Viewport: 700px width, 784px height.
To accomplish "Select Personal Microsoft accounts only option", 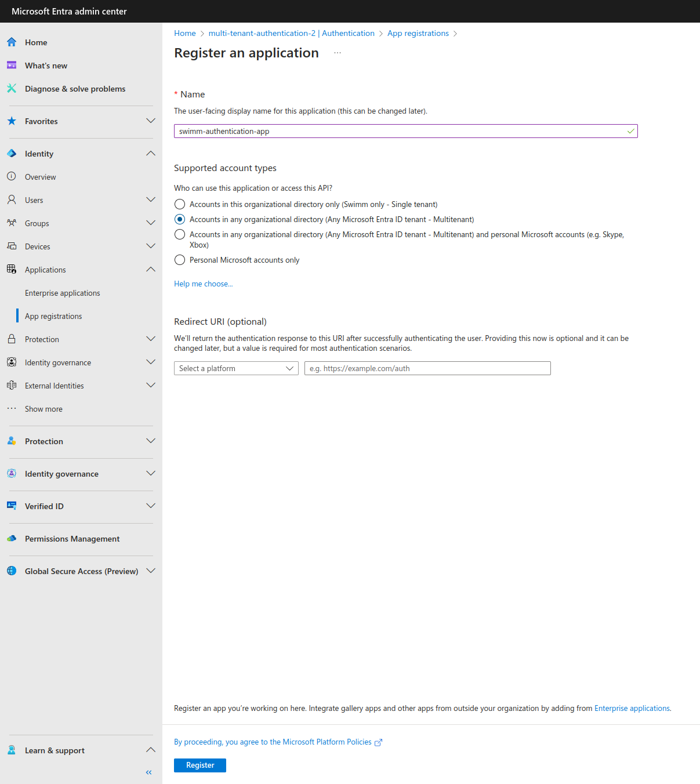I will (x=180, y=260).
